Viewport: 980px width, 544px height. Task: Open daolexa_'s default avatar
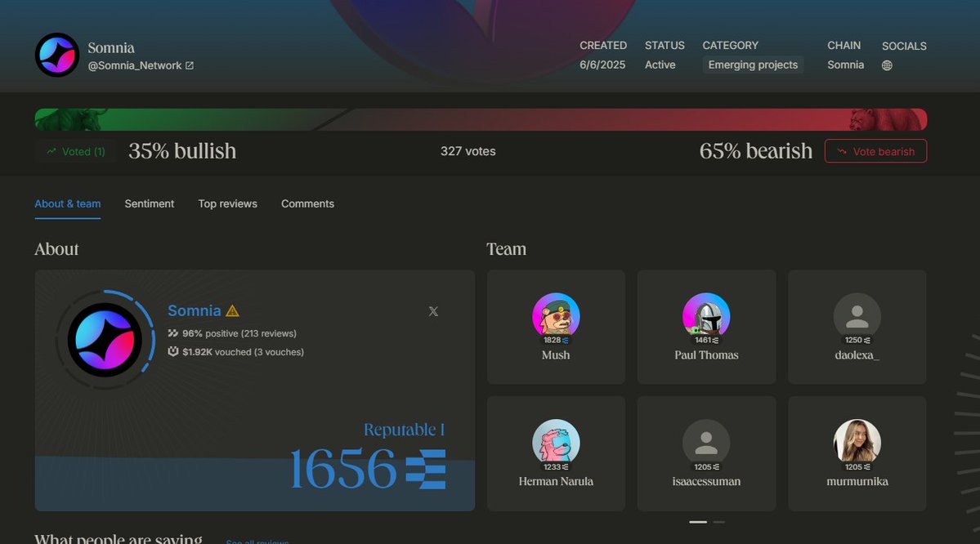(x=857, y=317)
